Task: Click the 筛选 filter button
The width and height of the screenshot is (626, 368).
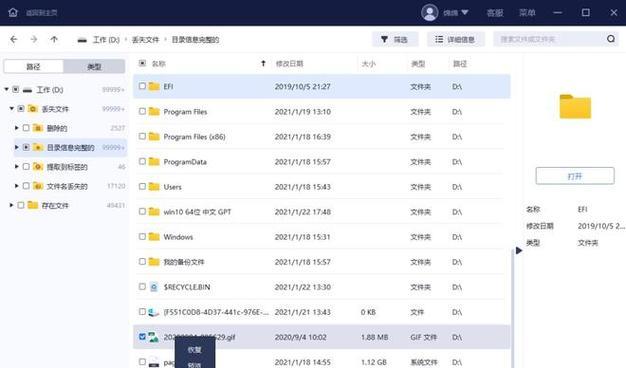Action: 395,39
